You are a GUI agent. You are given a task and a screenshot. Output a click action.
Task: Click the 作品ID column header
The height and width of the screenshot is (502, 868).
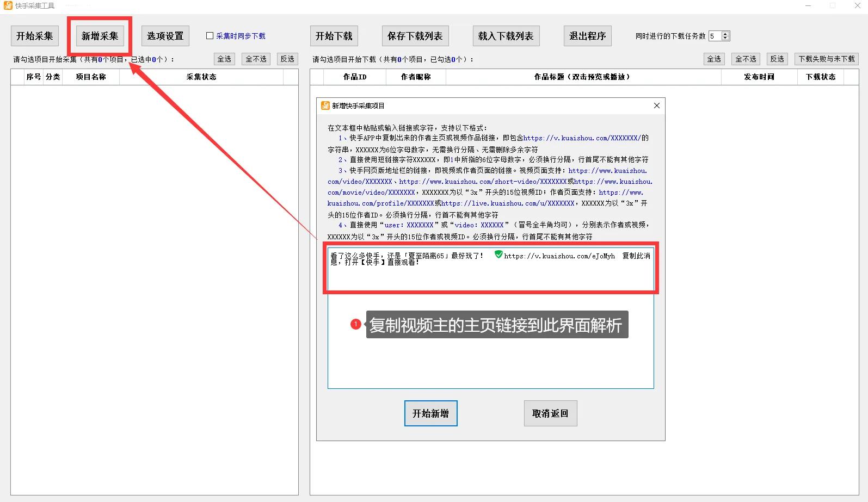pyautogui.click(x=355, y=77)
